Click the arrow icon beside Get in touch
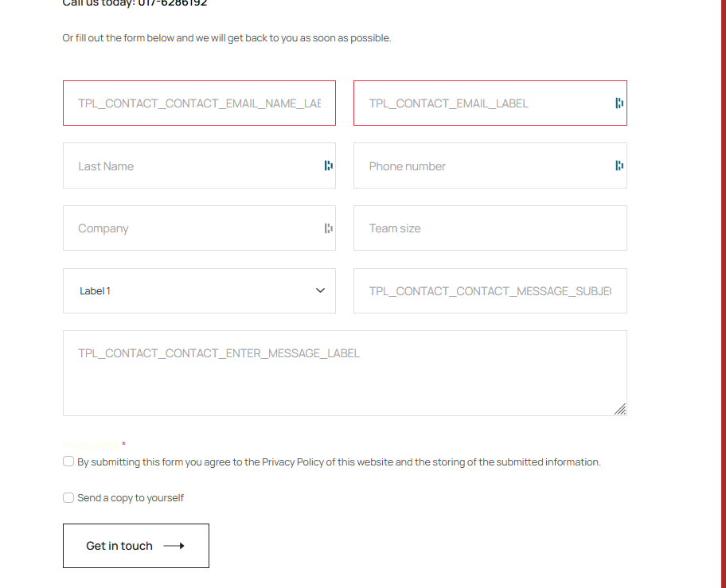The width and height of the screenshot is (726, 588). [174, 546]
